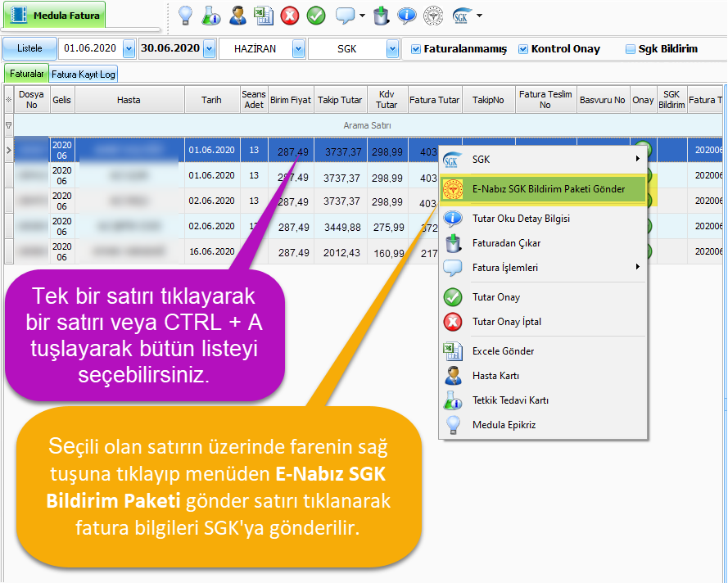Open the end date 30.06.2020 dropdown
728x583 pixels.
coord(210,48)
